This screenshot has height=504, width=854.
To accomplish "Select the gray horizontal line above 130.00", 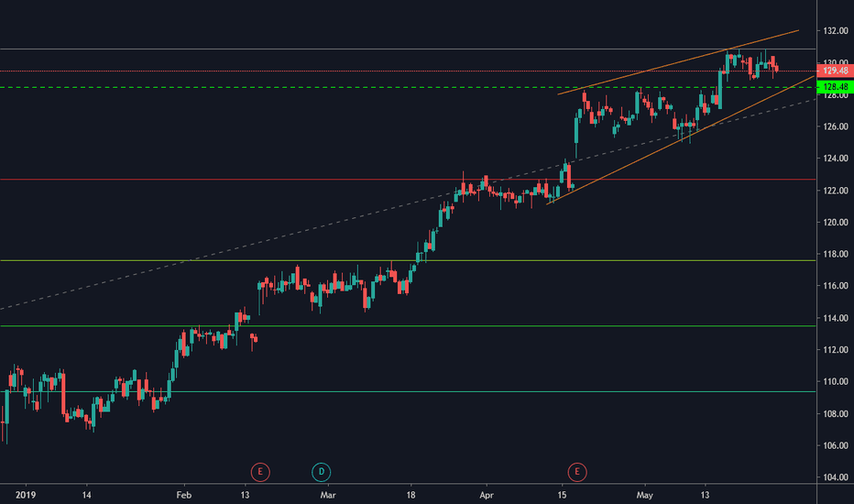I will (408, 49).
